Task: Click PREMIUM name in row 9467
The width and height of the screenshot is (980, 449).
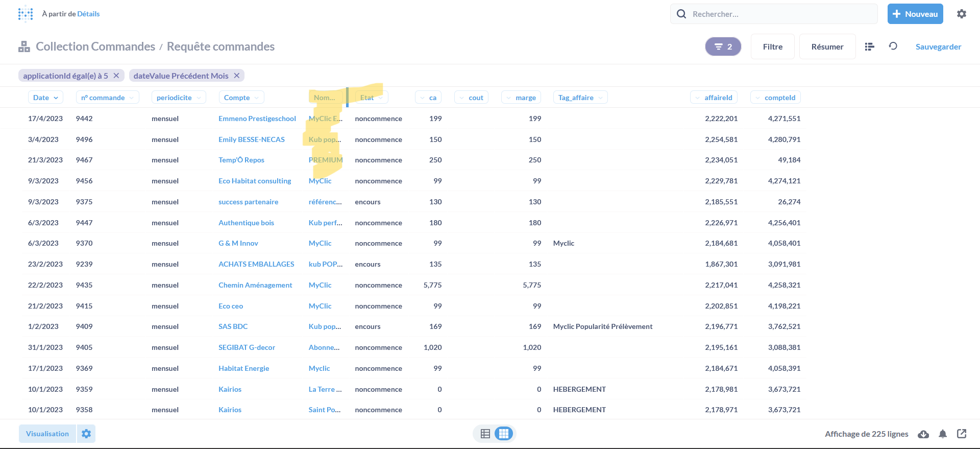Action: tap(326, 160)
